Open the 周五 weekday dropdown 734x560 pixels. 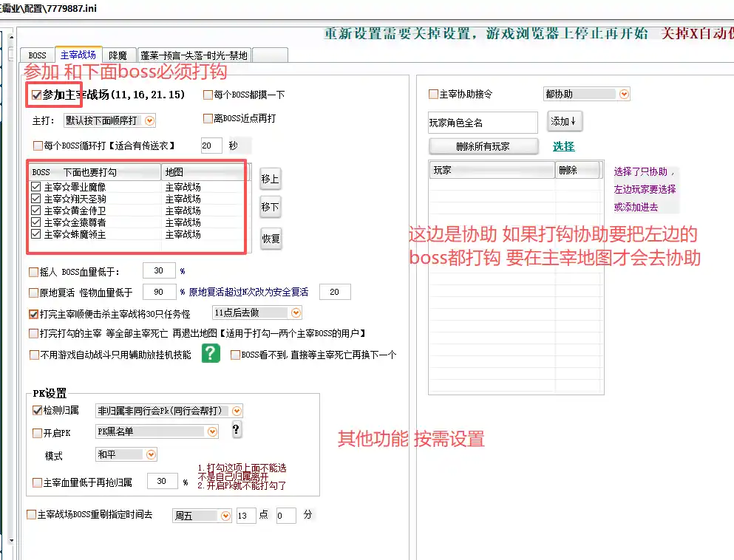(225, 516)
